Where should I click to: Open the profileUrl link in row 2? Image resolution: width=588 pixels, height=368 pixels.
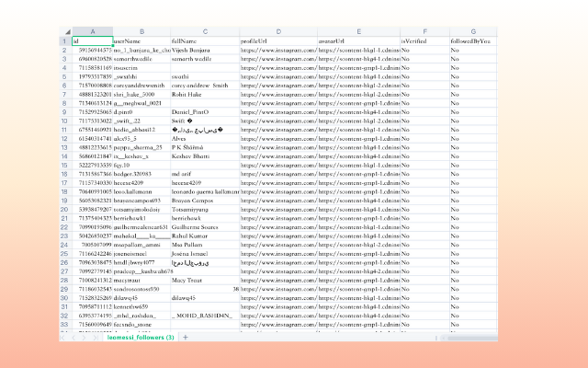[277, 50]
